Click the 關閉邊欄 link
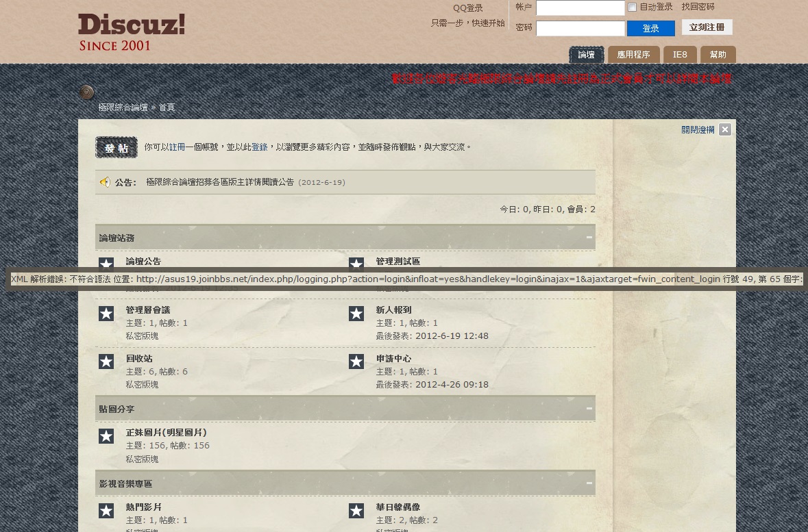The image size is (808, 532). coord(698,130)
